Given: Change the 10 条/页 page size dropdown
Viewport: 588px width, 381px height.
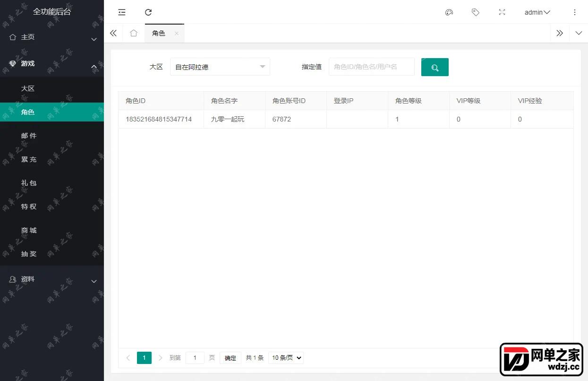Looking at the screenshot, I should coord(286,358).
